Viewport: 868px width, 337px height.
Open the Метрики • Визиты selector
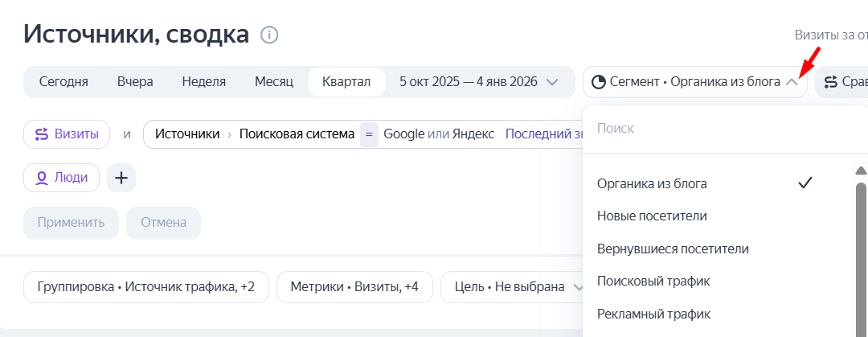pyautogui.click(x=354, y=287)
